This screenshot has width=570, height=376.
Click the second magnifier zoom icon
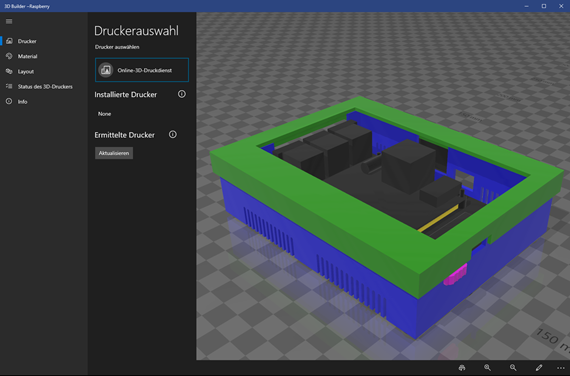point(513,368)
